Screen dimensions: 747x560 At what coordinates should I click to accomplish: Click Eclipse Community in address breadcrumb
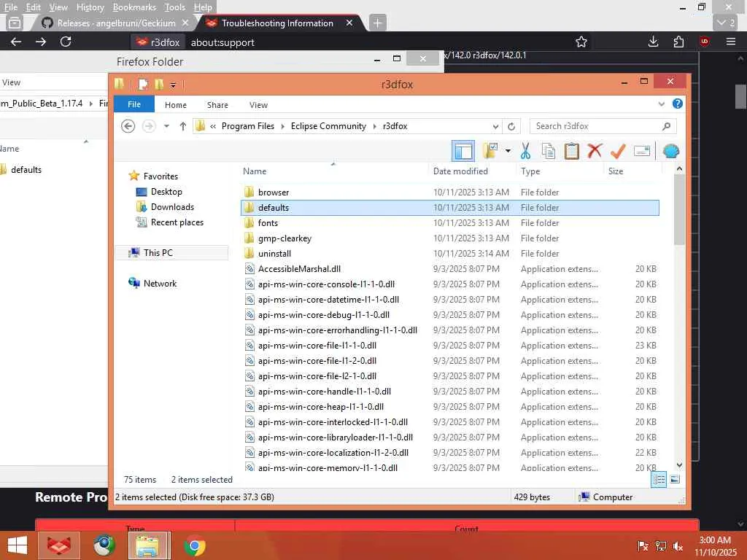[x=328, y=126]
